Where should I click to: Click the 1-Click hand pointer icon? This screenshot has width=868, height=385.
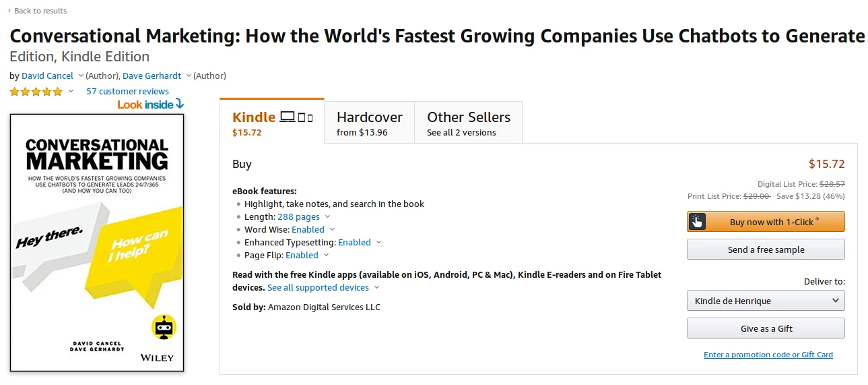pos(697,222)
